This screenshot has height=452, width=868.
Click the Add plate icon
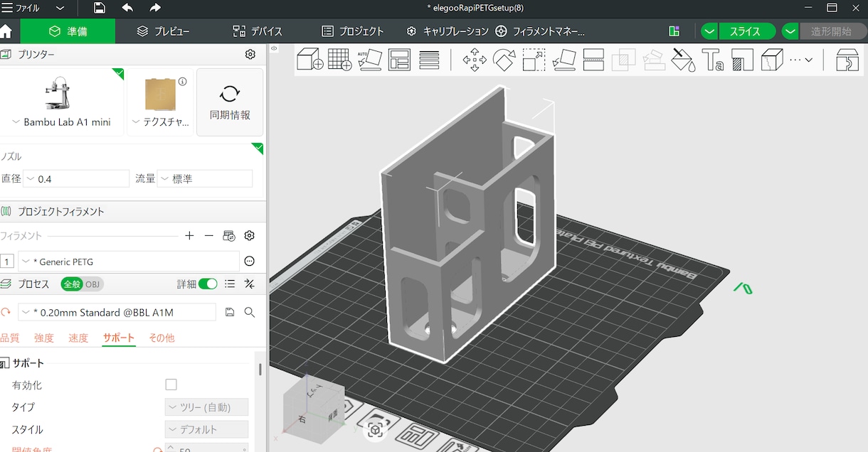click(340, 60)
